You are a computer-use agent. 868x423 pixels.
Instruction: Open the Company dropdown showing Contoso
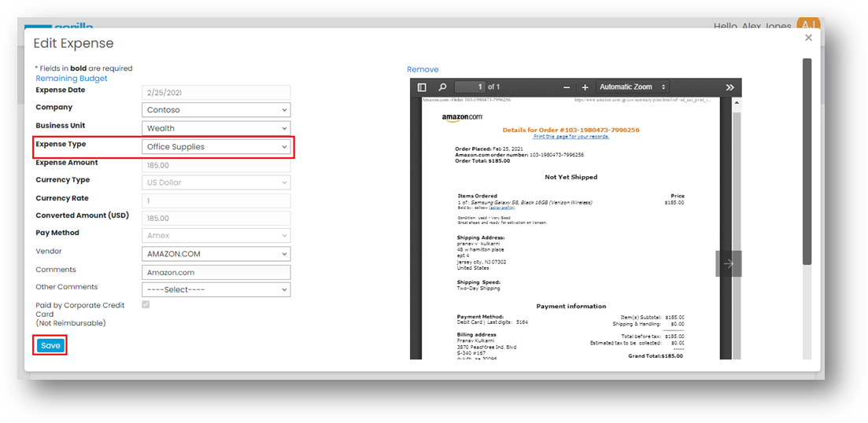coord(216,109)
